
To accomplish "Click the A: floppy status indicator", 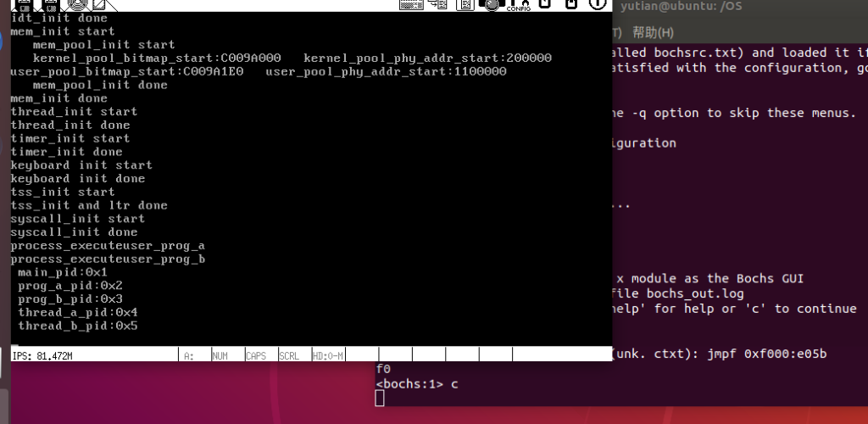I will [x=190, y=355].
